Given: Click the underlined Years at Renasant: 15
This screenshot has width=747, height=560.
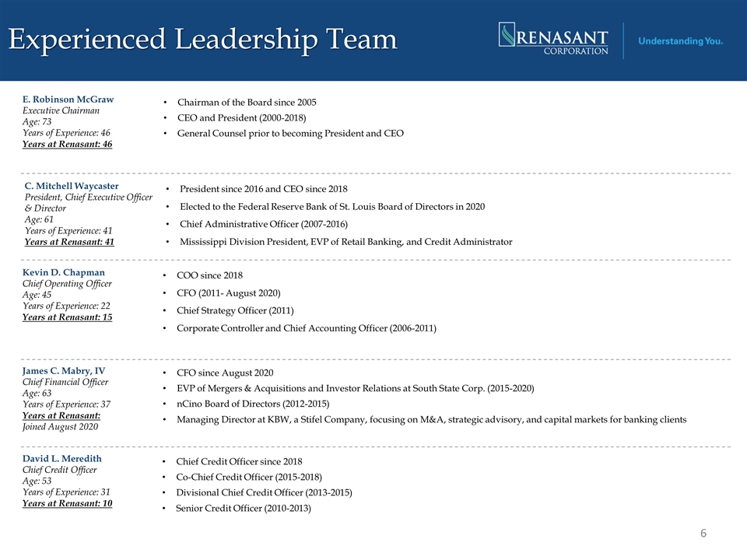Looking at the screenshot, I should 67,317.
